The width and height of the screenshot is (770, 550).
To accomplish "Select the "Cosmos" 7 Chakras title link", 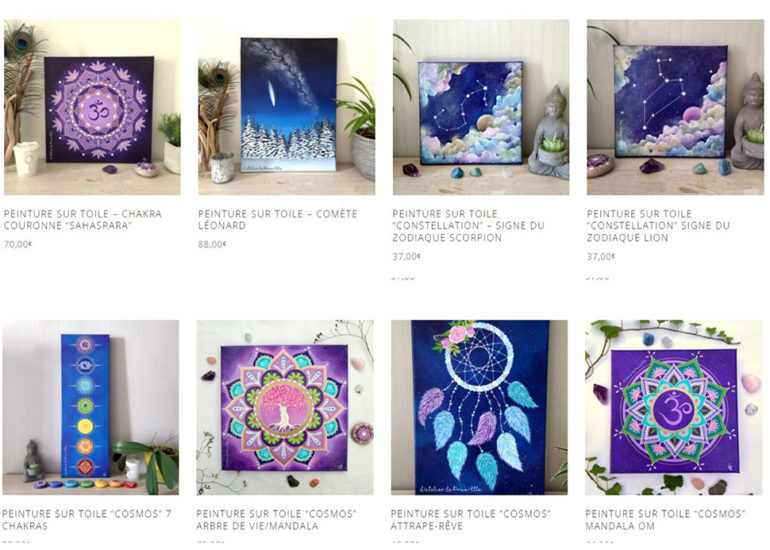I will pos(87,520).
